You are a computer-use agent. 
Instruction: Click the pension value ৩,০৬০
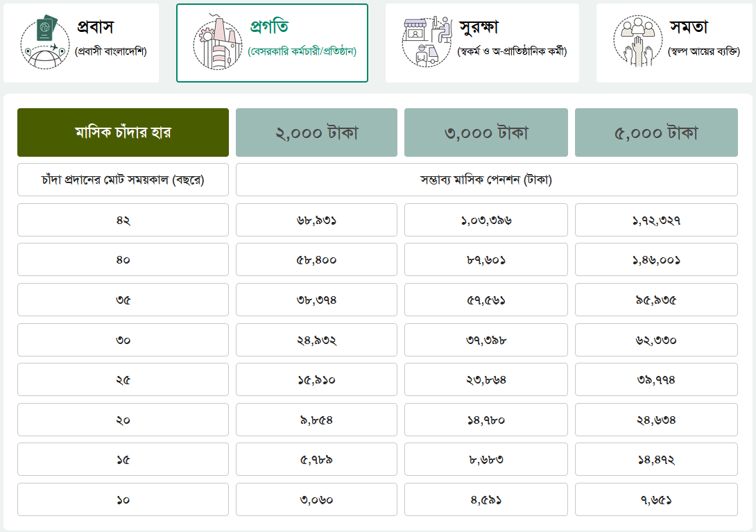click(316, 499)
